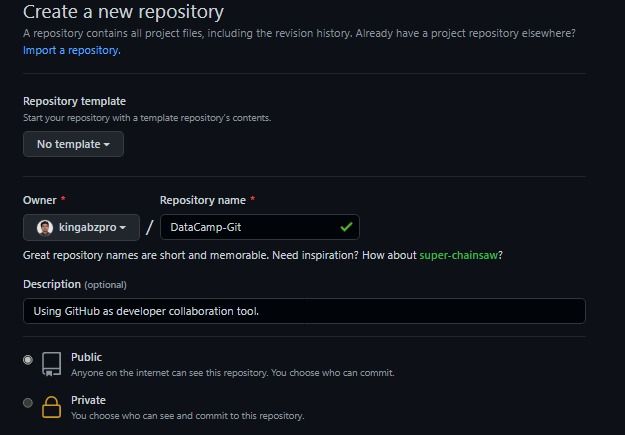
Task: Click the kingabzpro avatar picture
Action: tap(45, 228)
